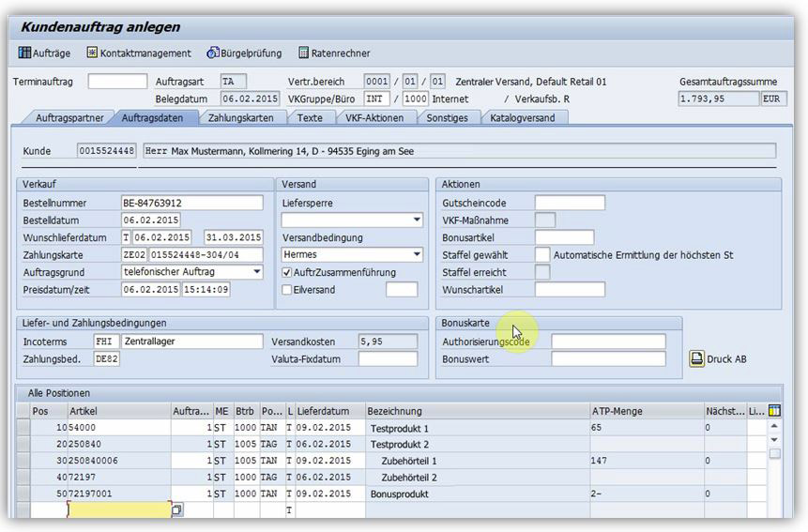Enable the Eilversand checkbox
The height and width of the screenshot is (532, 808).
click(287, 290)
